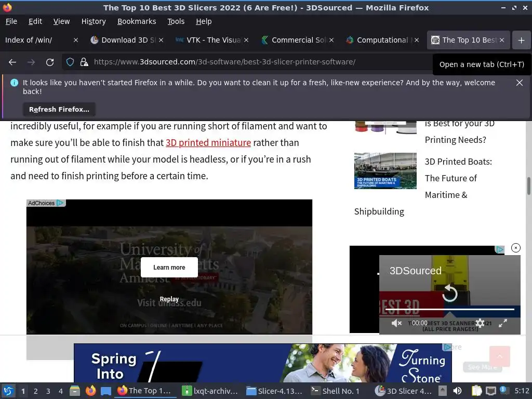
Task: Click the removable media eject tray icon
Action: [443, 391]
